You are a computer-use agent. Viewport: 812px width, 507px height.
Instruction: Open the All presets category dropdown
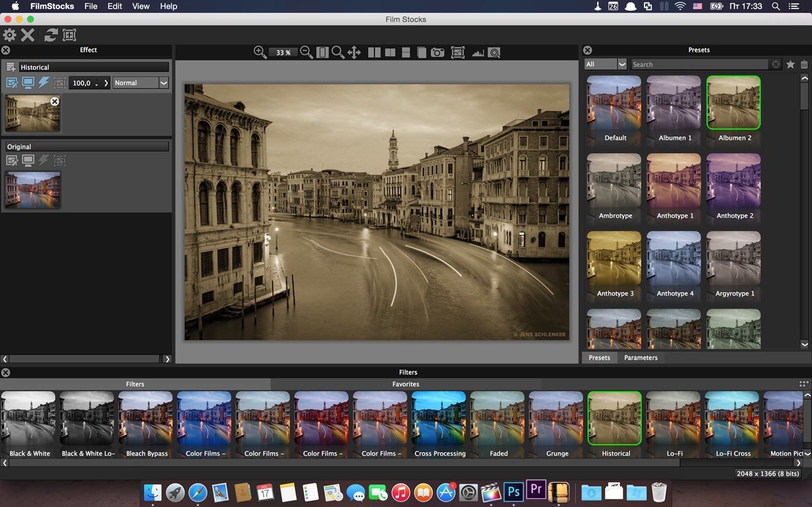(605, 64)
